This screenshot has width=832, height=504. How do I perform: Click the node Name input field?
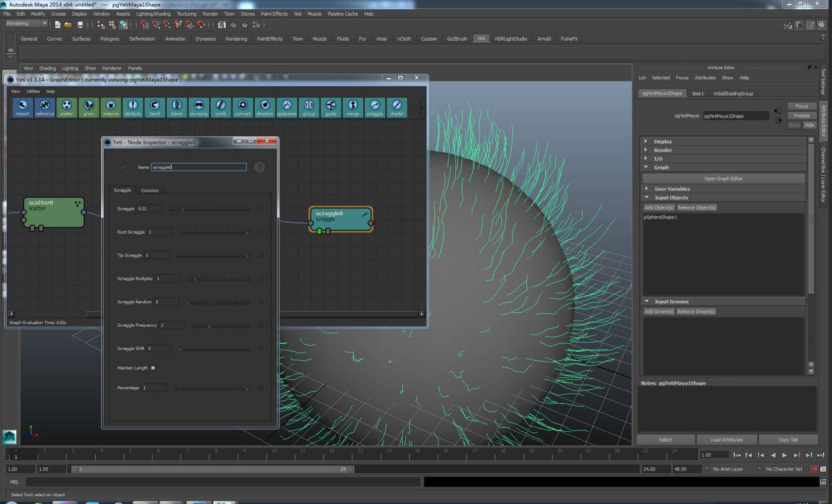[x=199, y=167]
